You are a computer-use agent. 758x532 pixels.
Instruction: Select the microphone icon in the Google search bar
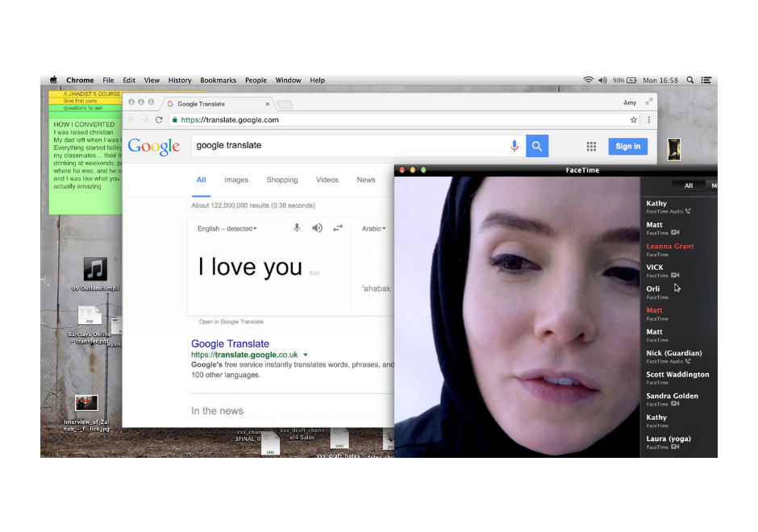pyautogui.click(x=514, y=146)
